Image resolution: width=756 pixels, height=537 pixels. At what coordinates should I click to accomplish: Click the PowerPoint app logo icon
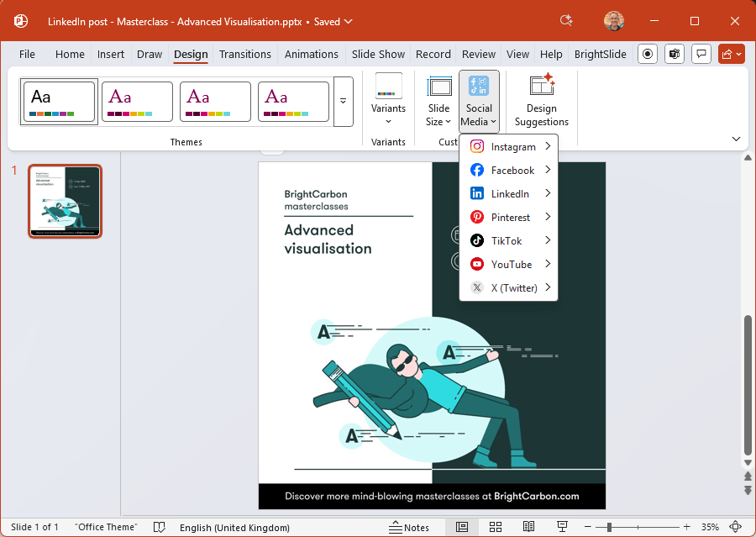[x=21, y=21]
